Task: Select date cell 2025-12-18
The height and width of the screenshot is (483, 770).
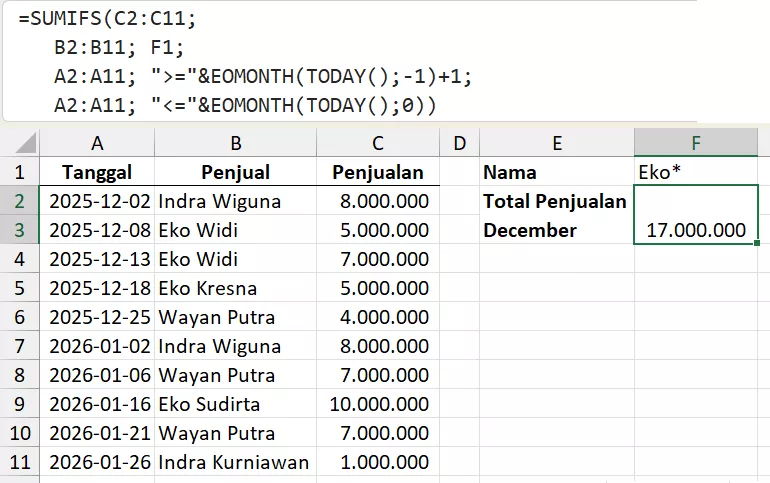Action: tap(97, 288)
